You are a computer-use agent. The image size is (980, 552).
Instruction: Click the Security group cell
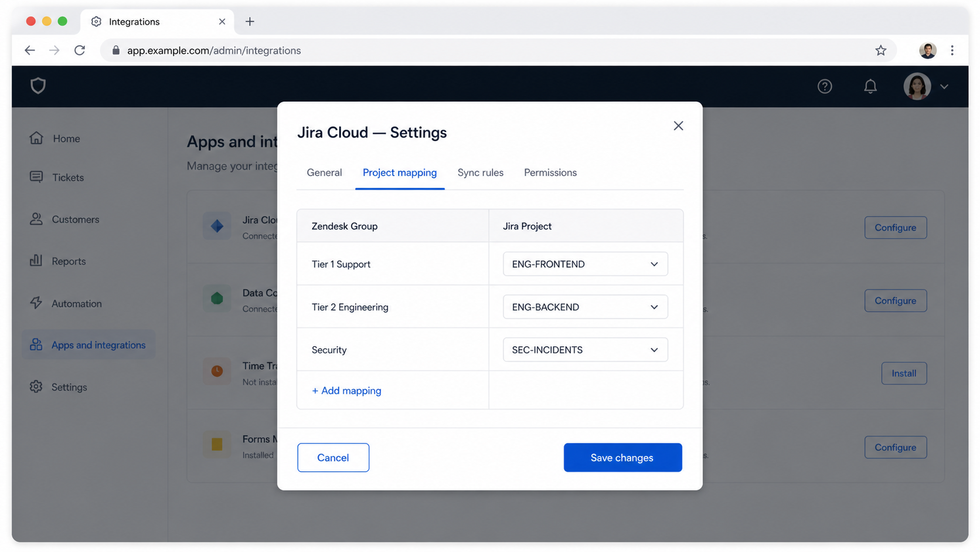(393, 350)
